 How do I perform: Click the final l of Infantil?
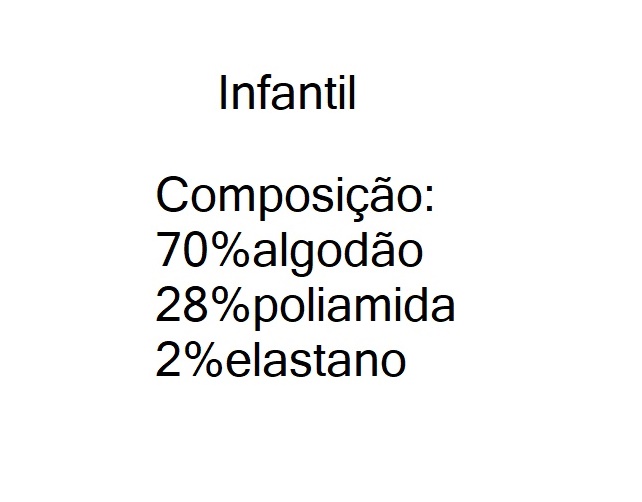(352, 96)
